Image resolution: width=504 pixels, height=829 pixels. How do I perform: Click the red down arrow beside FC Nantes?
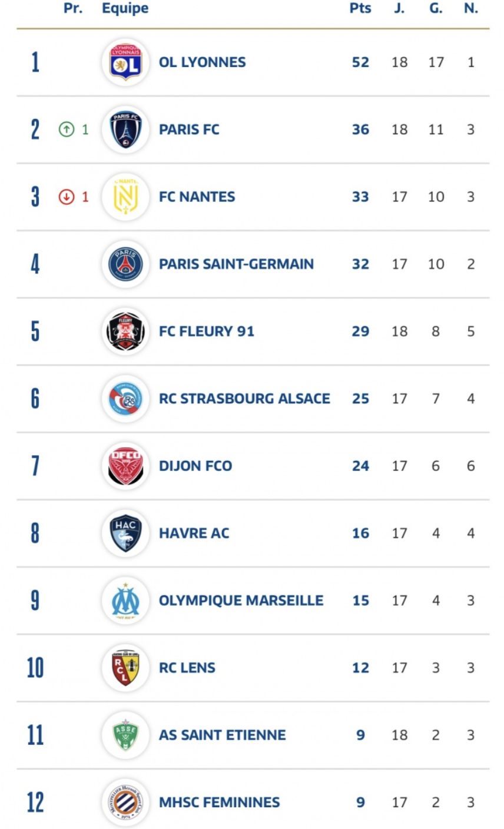67,197
